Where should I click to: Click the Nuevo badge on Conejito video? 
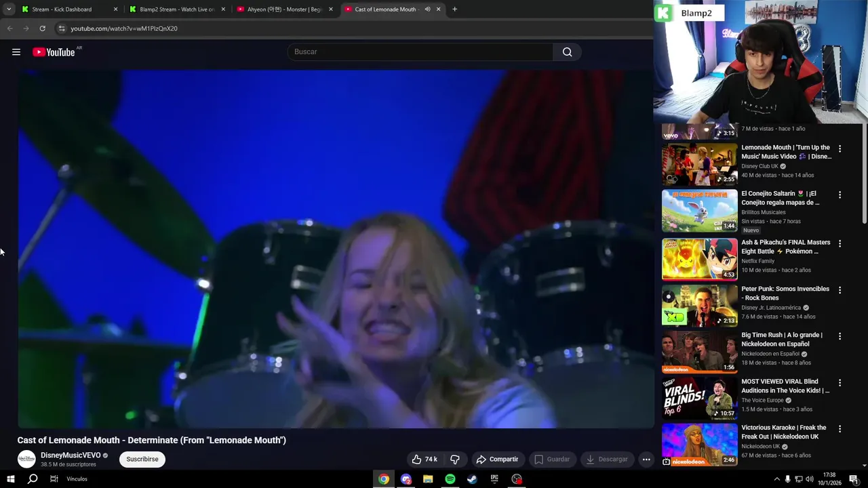click(x=751, y=230)
